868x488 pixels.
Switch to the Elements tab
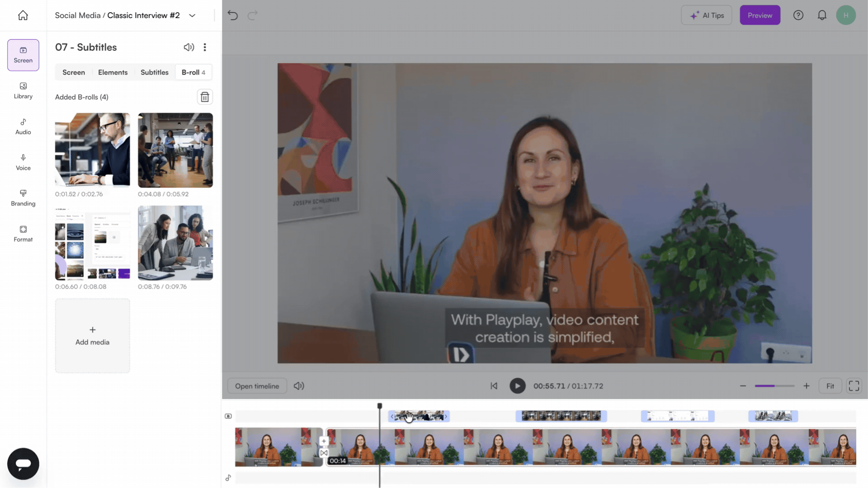coord(113,72)
